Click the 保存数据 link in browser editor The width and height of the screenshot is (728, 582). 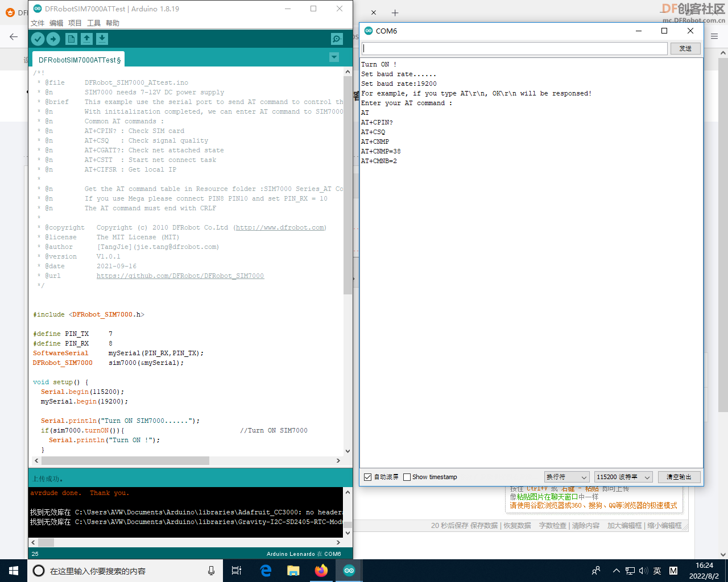coord(484,526)
